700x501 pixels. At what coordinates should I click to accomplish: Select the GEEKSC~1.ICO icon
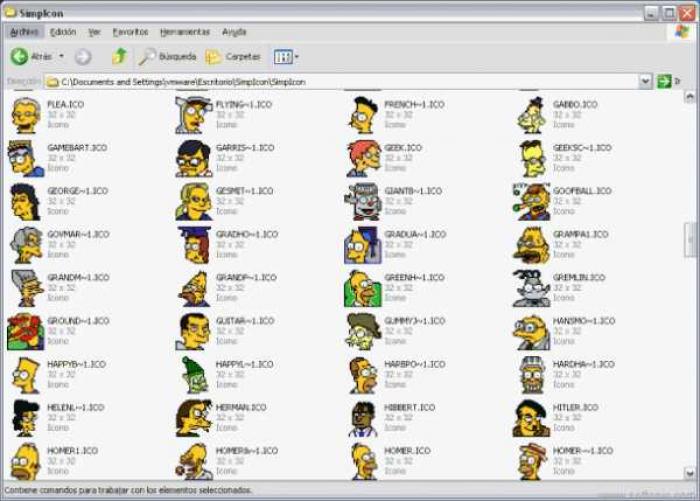pyautogui.click(x=533, y=159)
